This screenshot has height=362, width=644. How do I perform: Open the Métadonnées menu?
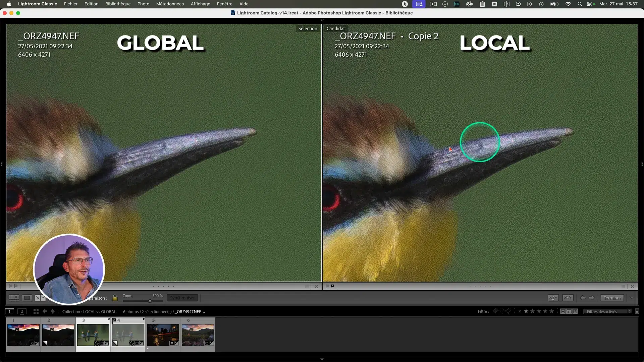click(x=170, y=4)
